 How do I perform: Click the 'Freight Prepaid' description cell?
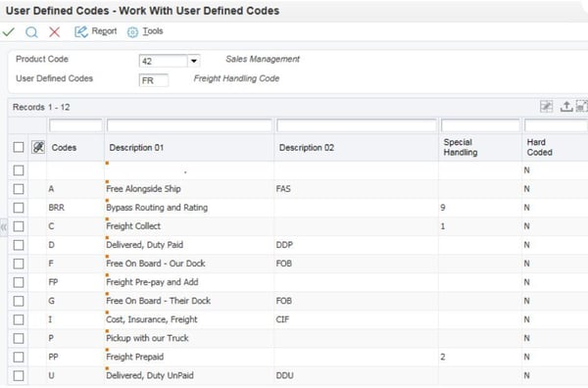coord(134,357)
